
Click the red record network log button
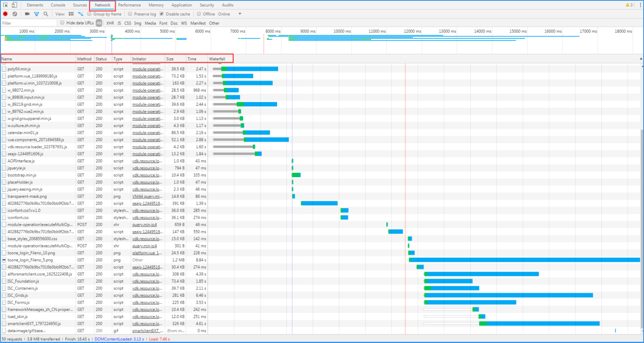[x=5, y=14]
